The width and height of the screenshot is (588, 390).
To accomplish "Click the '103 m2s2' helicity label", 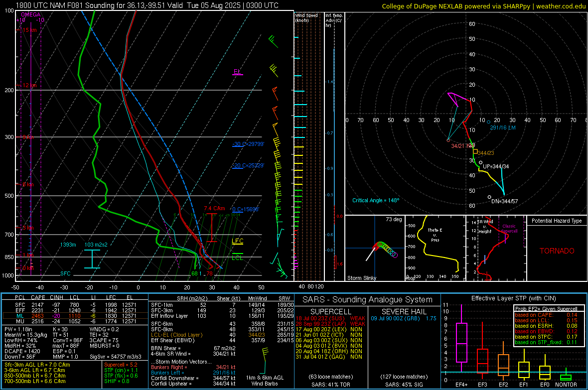I will (96, 245).
